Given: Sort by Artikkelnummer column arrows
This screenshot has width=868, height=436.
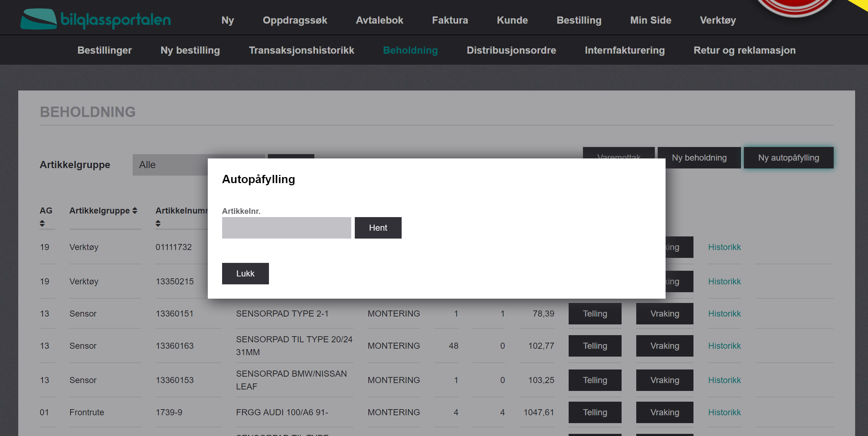Looking at the screenshot, I should pos(158,224).
